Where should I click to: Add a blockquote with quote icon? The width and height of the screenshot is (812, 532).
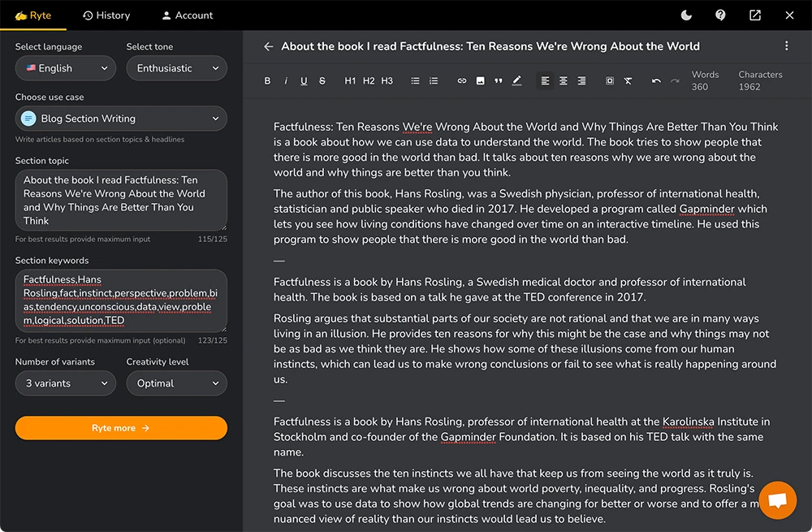point(499,81)
